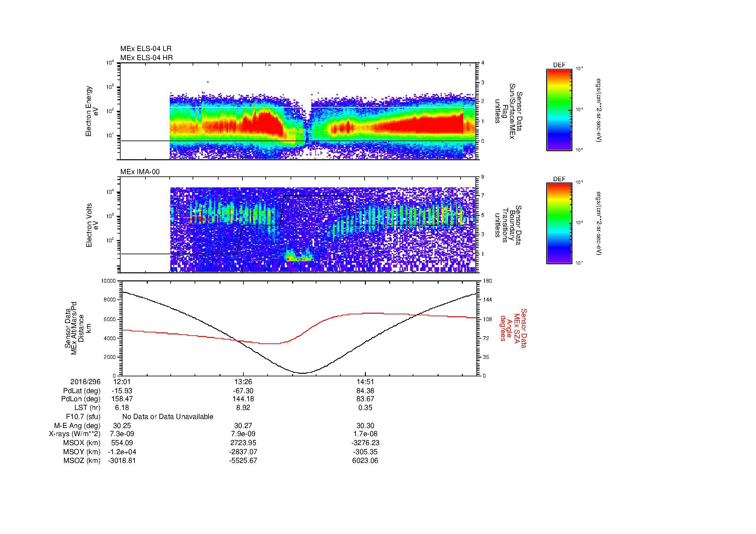Image resolution: width=756 pixels, height=534 pixels.
Task: Click the MSOZ (km) row label
Action: click(82, 461)
